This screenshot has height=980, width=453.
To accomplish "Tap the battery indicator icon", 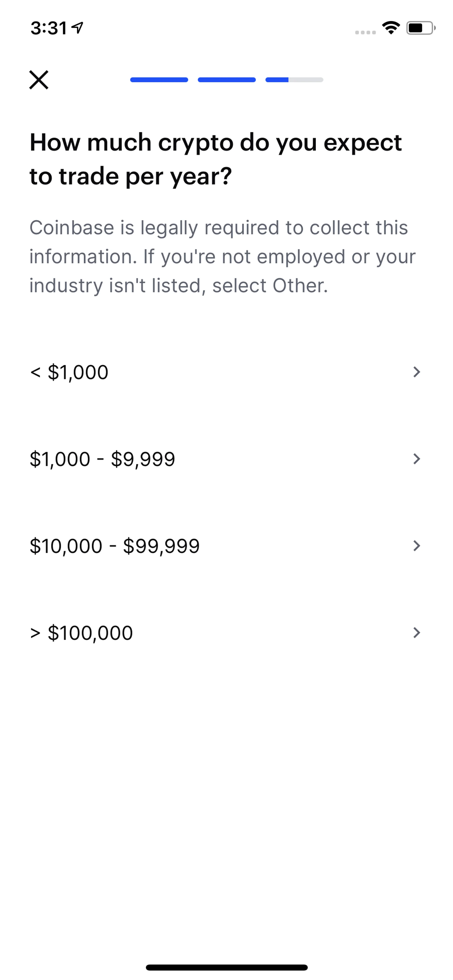I will [x=420, y=28].
